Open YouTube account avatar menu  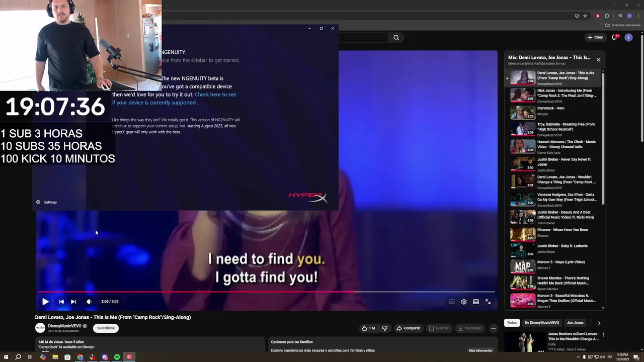pos(628,37)
